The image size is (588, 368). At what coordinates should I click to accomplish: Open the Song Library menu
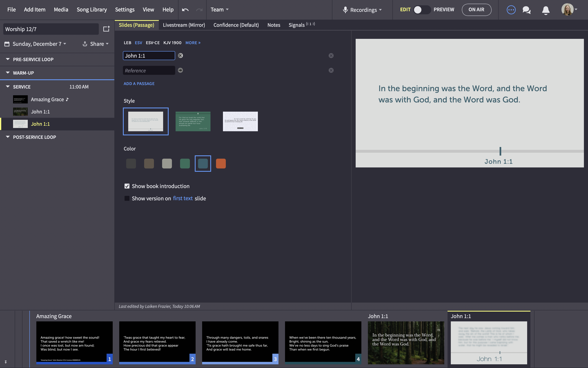click(92, 9)
